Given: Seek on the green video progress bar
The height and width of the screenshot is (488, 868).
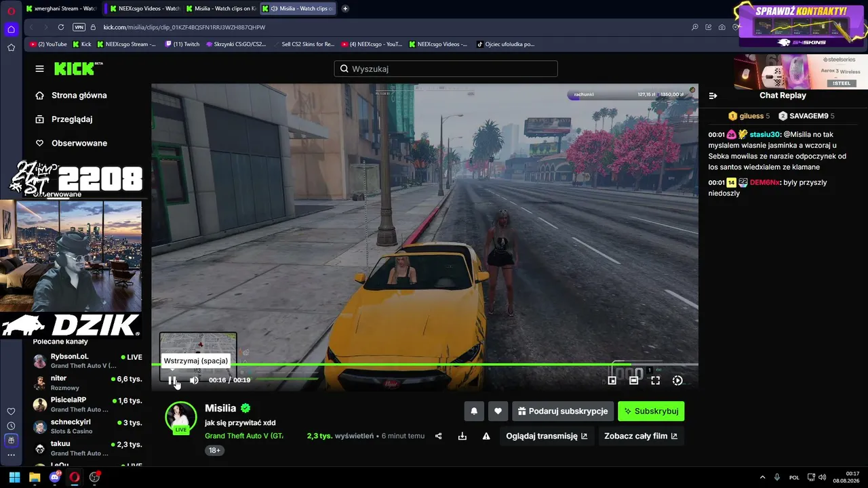Looking at the screenshot, I should (425, 365).
